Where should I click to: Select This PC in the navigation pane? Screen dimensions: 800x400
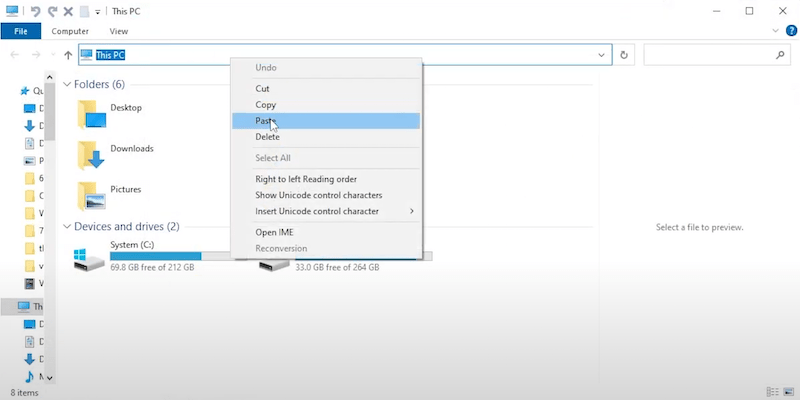pyautogui.click(x=23, y=306)
